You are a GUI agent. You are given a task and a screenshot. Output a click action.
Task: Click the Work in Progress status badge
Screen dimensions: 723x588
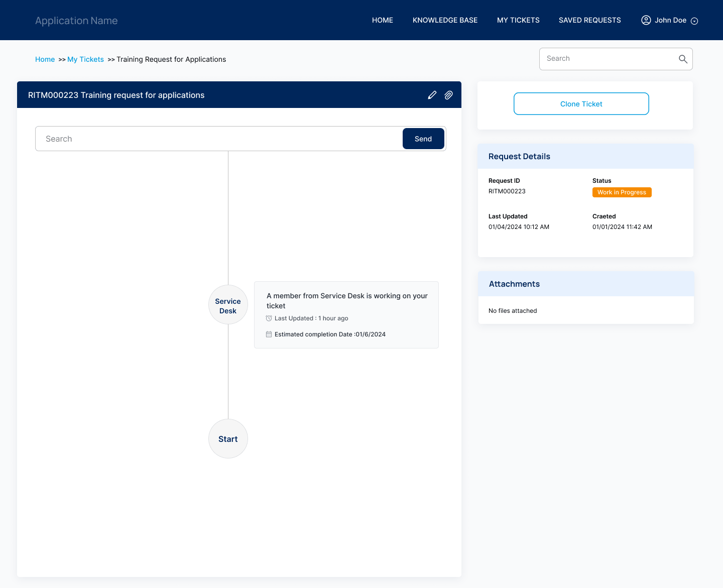tap(622, 192)
